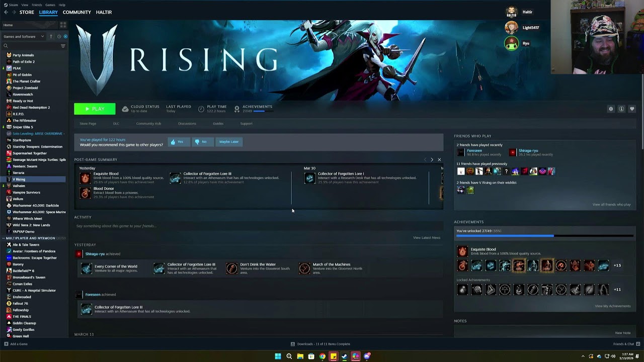Open the Windows Start button
This screenshot has height=362, width=644.
click(278, 356)
